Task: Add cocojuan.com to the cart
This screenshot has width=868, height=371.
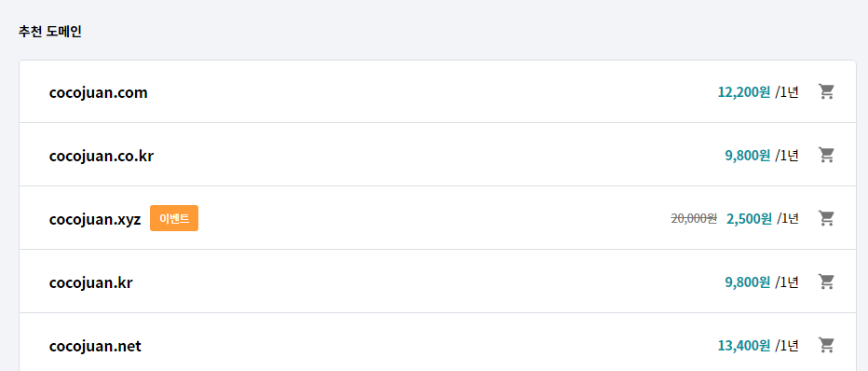Action: coord(826,91)
